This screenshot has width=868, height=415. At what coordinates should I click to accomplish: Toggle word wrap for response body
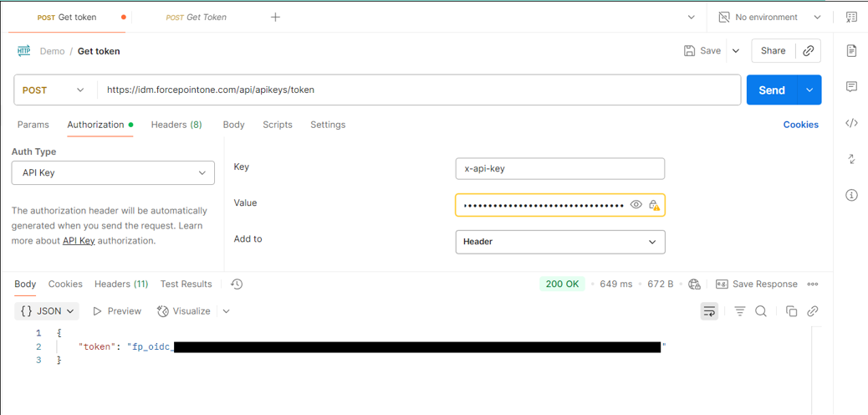tap(709, 311)
